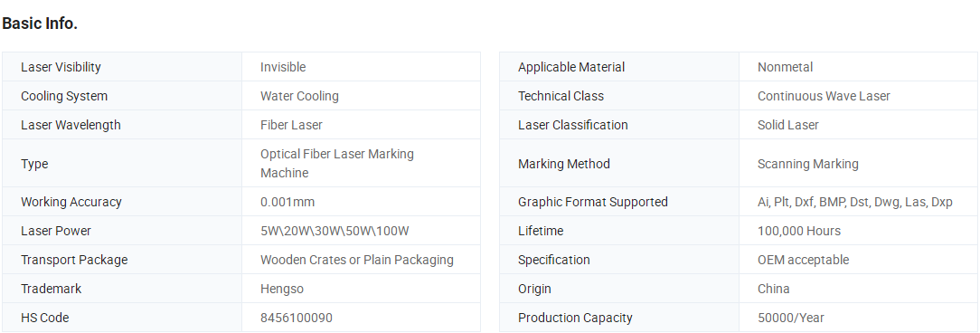The image size is (980, 333).
Task: Click the 0.001mm working accuracy value
Action: click(x=287, y=202)
